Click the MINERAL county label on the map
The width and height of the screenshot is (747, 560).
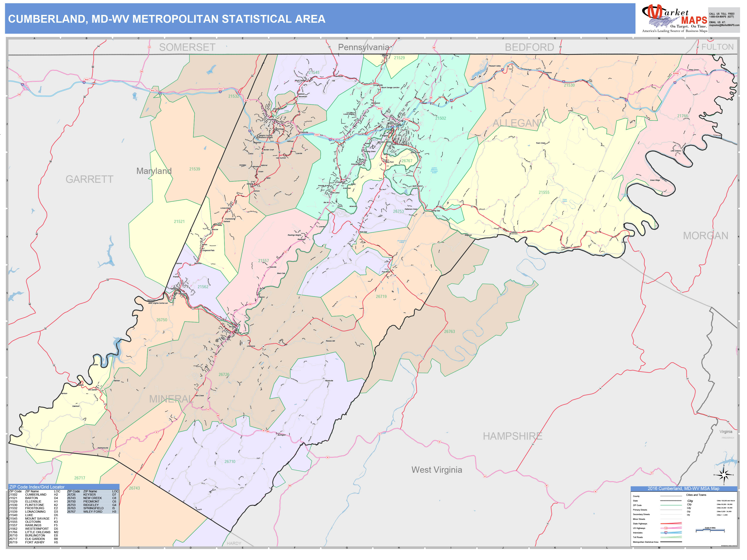tap(172, 399)
